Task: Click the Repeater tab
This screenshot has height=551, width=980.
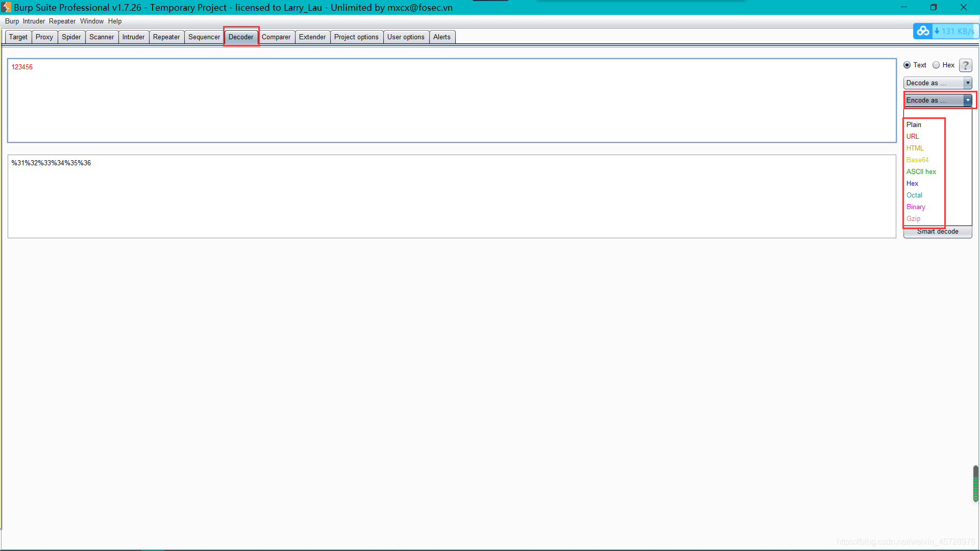Action: (165, 36)
